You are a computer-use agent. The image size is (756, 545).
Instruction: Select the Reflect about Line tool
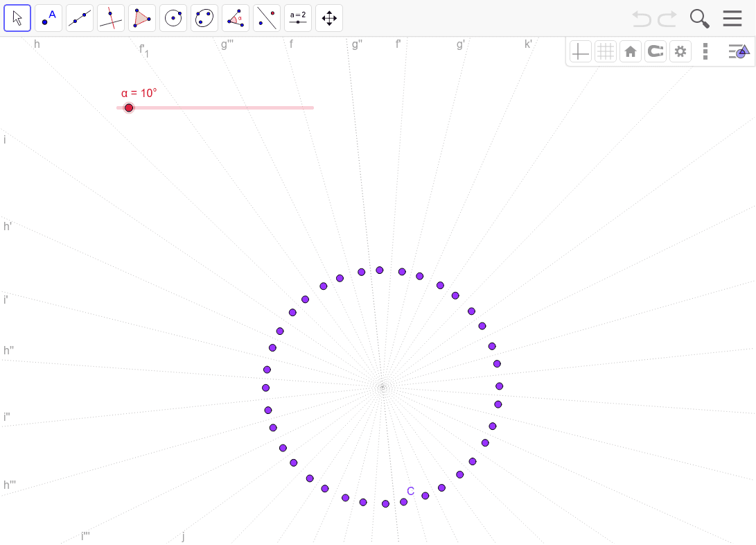point(267,18)
